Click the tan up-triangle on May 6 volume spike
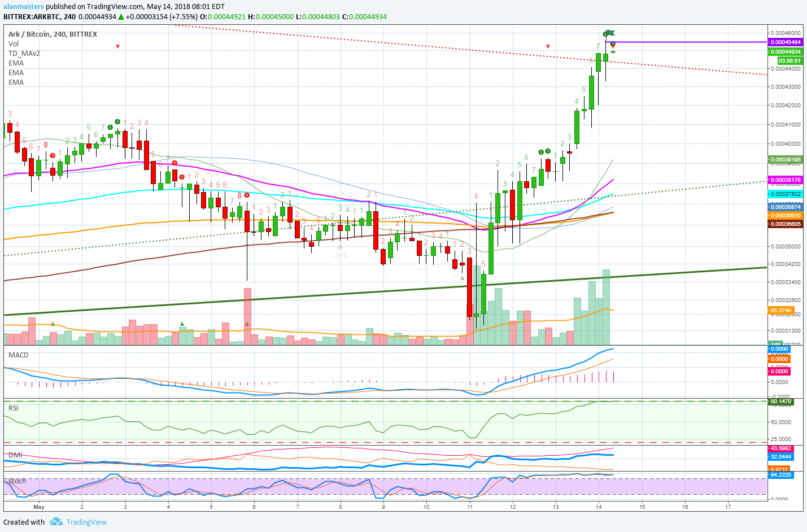The height and width of the screenshot is (532, 807). [x=247, y=324]
